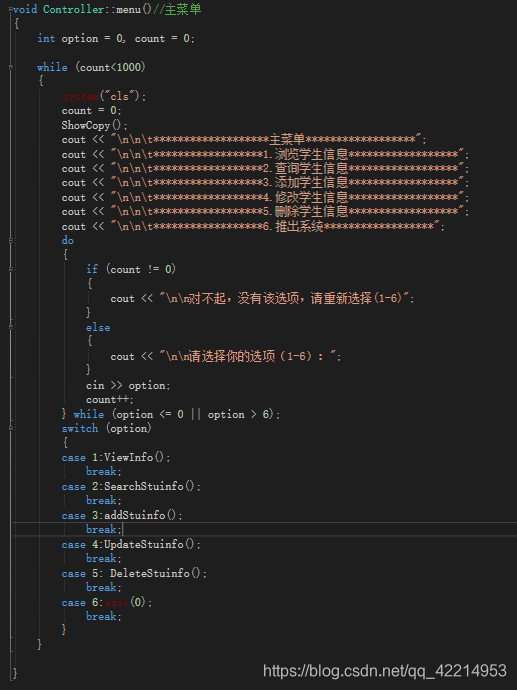Viewport: 517px width, 690px height.
Task: Click the cout line with 4.修改学生信息
Action: (265, 198)
